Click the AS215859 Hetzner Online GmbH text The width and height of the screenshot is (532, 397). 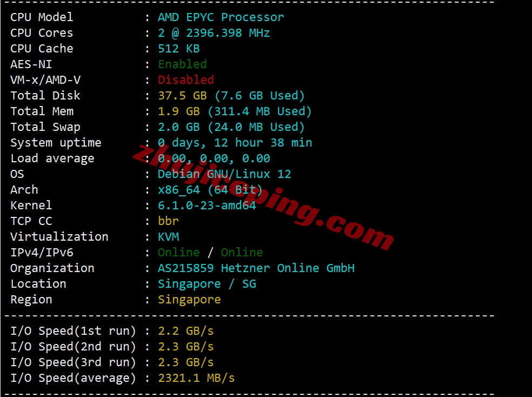[256, 268]
